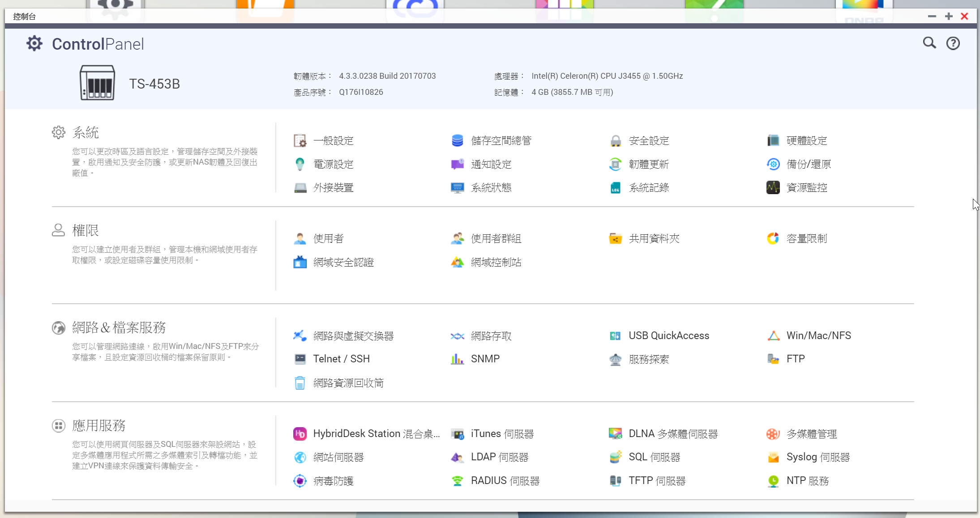This screenshot has width=980, height=518.
Task: Open 儲存空間總管 storage manager icon
Action: pos(457,140)
